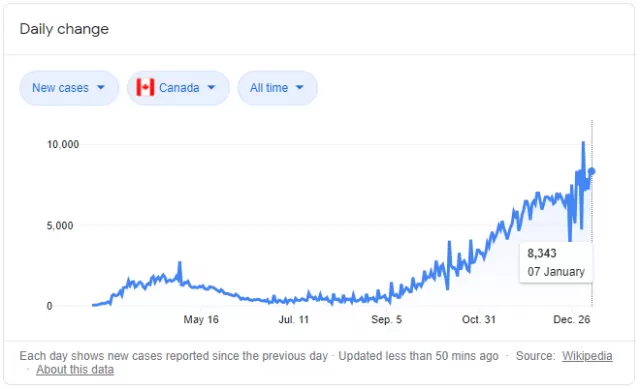Click the Jul. 11 axis label
640x389 pixels.
pyautogui.click(x=293, y=320)
